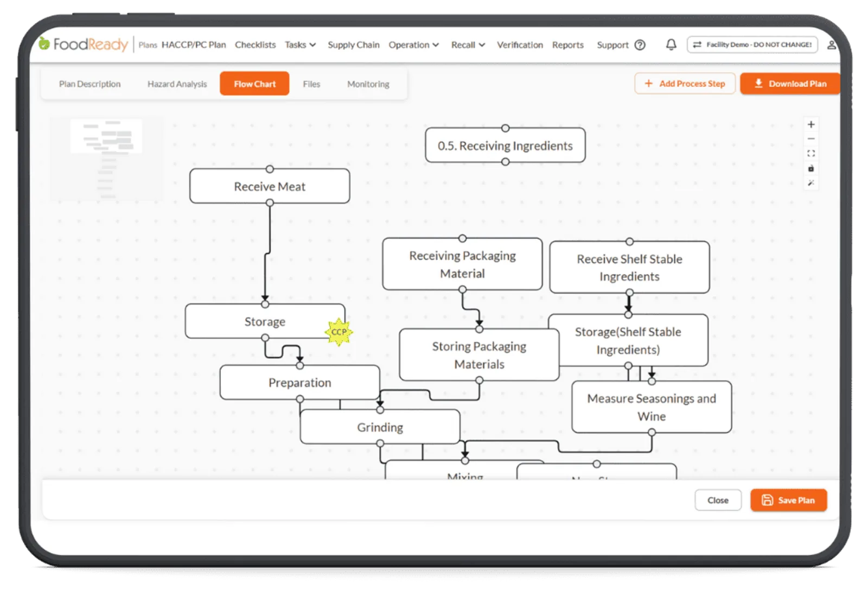
Task: Select the Receiving Packaging Material node
Action: (462, 264)
